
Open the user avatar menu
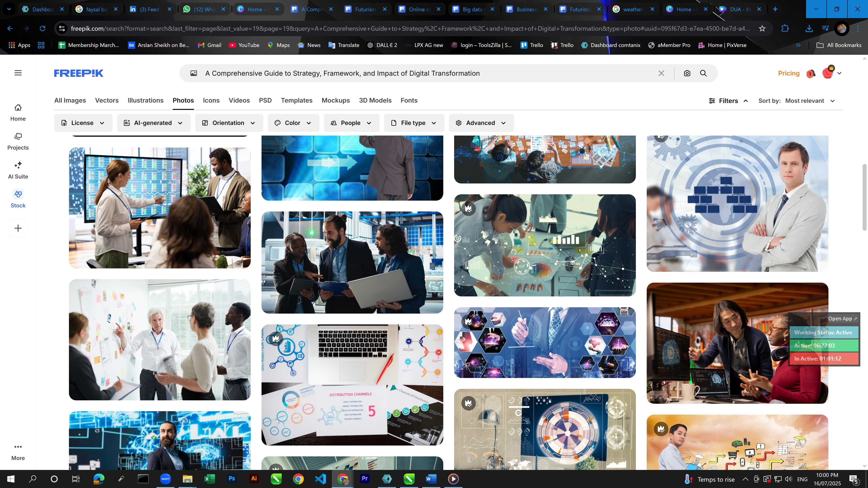tap(831, 73)
